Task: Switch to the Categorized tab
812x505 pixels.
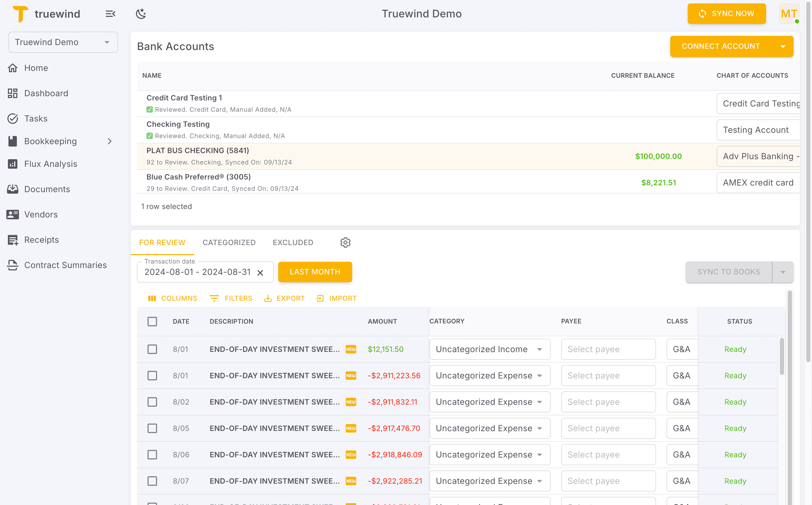Action: point(229,242)
